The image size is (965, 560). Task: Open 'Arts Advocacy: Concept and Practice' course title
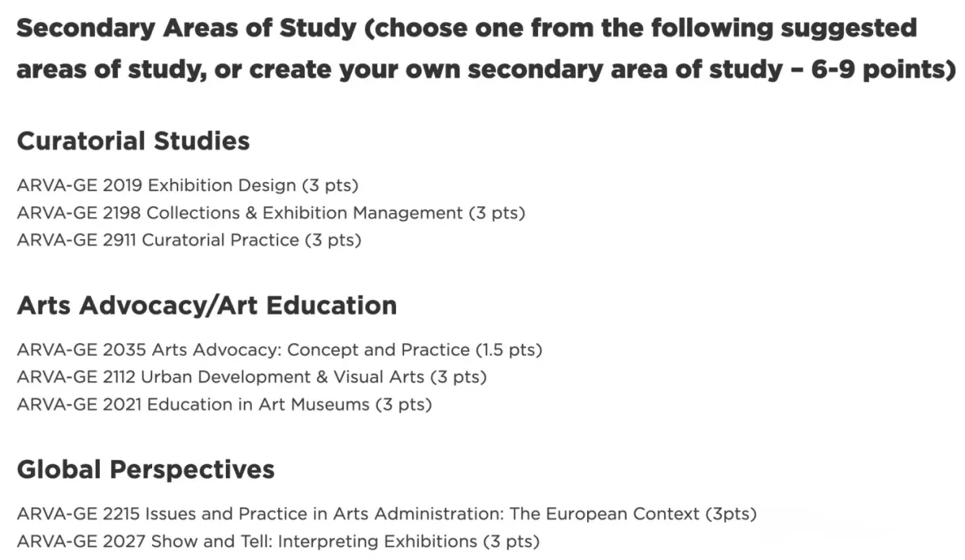pyautogui.click(x=311, y=350)
